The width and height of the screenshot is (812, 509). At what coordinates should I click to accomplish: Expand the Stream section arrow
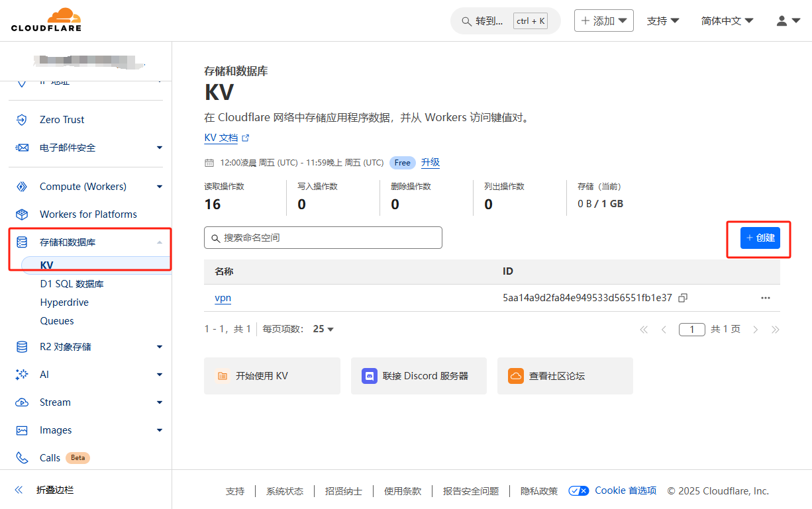click(160, 402)
